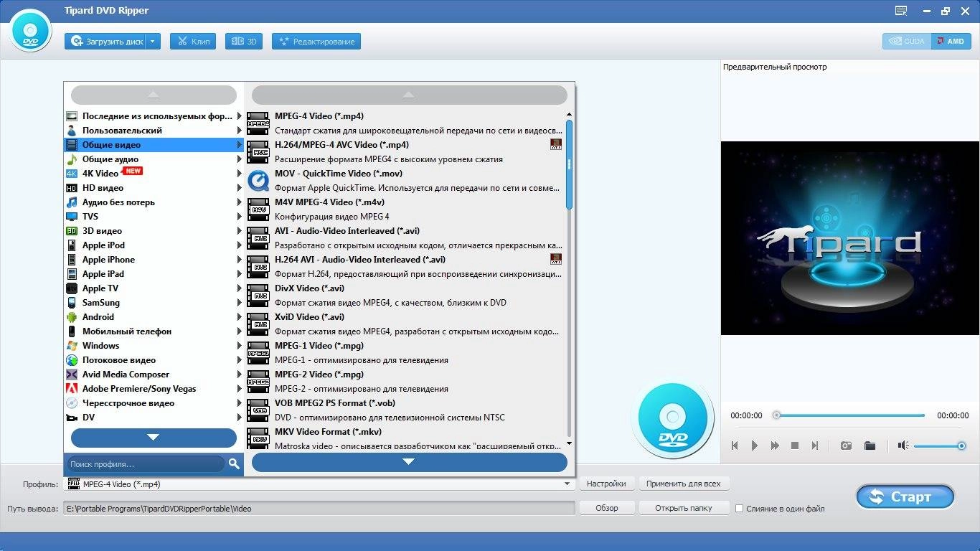Enable the 'Слияние в один файл' checkbox
This screenshot has width=980, height=551.
tap(739, 508)
